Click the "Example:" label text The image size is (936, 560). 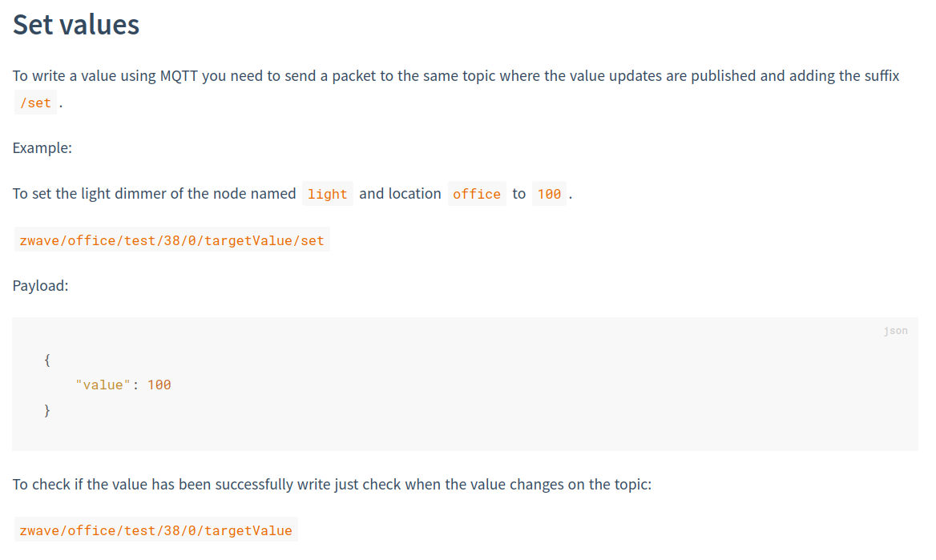click(42, 148)
